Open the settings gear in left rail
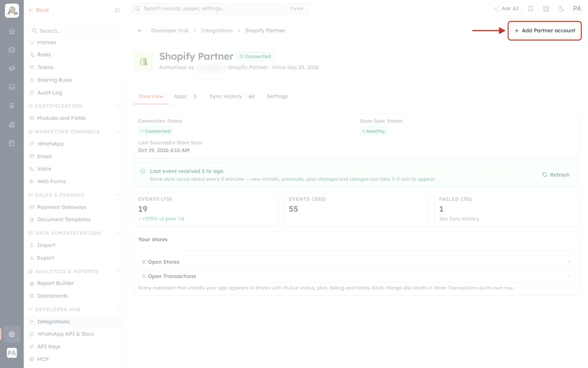 (x=12, y=334)
